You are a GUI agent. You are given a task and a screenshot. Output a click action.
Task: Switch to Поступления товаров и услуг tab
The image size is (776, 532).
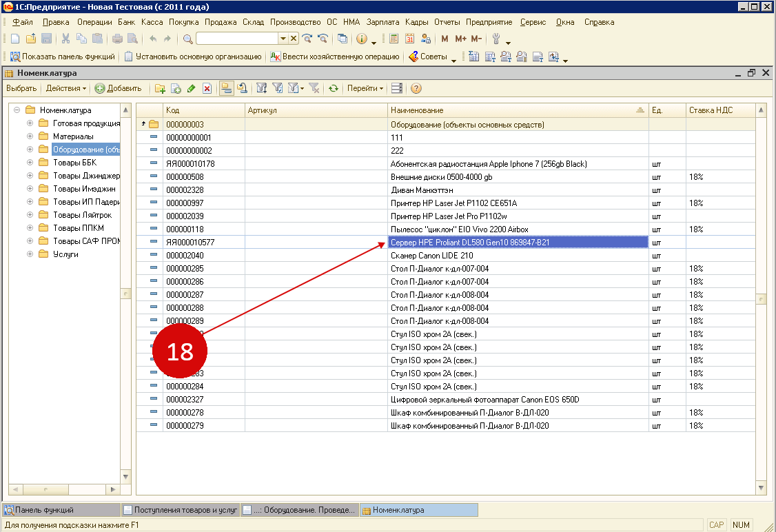[181, 511]
